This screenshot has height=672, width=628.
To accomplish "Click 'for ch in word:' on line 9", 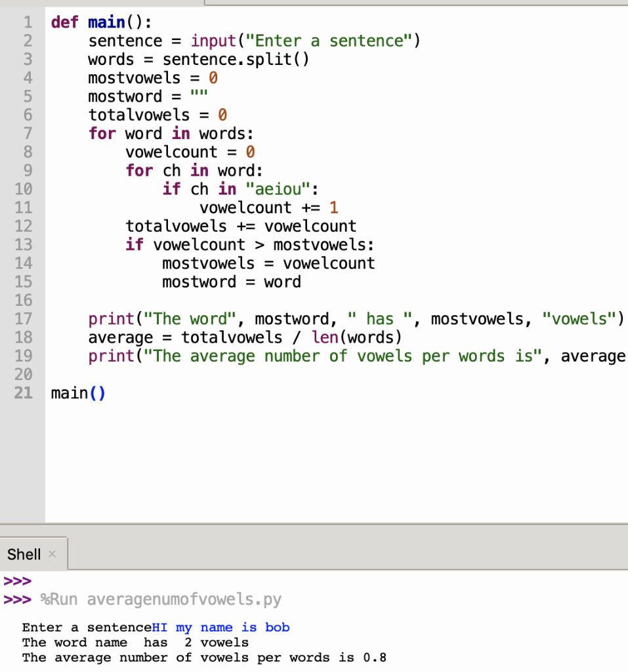I will point(194,170).
